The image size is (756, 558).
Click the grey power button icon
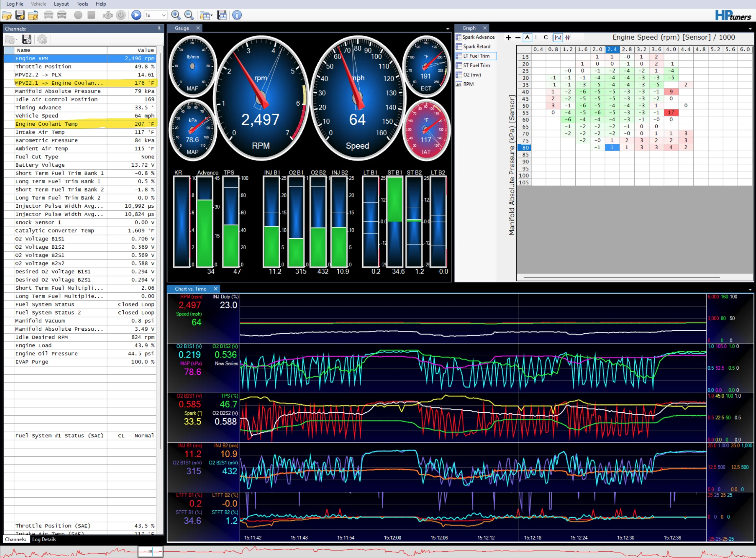121,15
